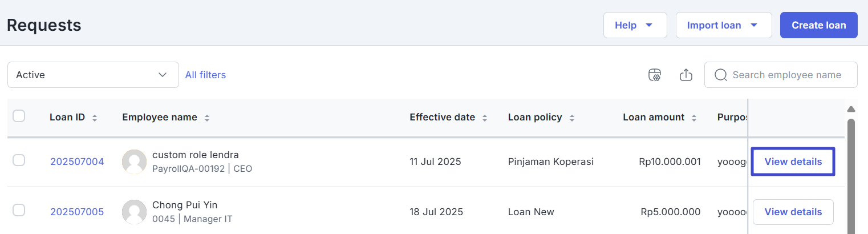Expand the Help dropdown menu

[635, 25]
